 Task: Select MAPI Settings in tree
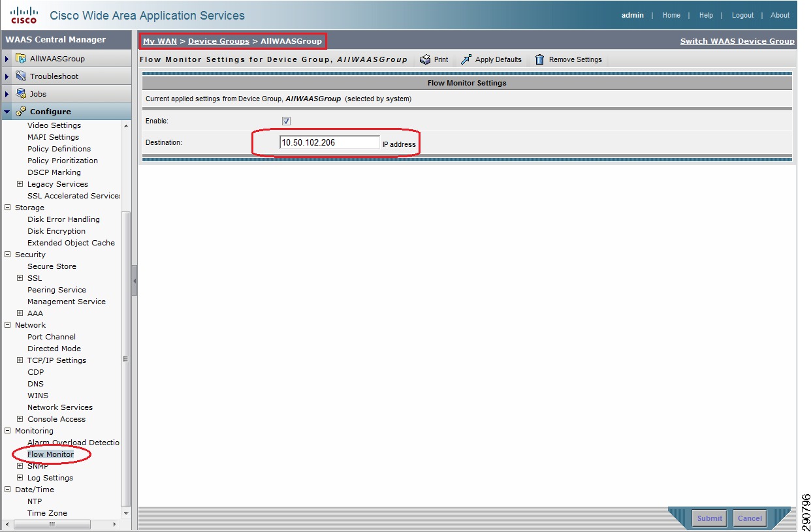53,137
